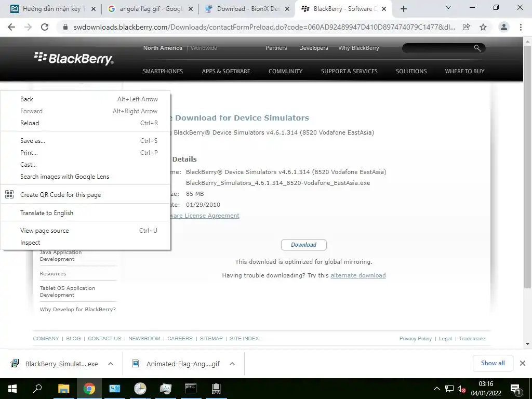Click the Download button
Screen dimensions: 532x399
(x=303, y=245)
